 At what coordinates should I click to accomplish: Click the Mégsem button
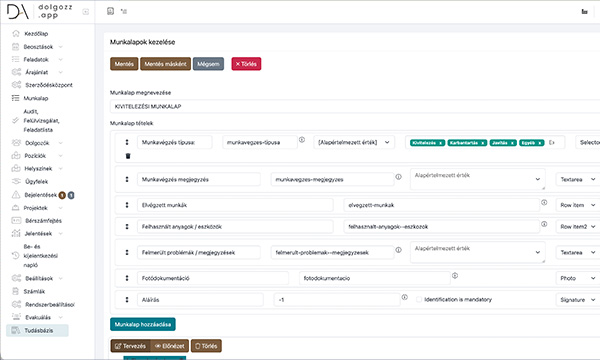[x=208, y=64]
